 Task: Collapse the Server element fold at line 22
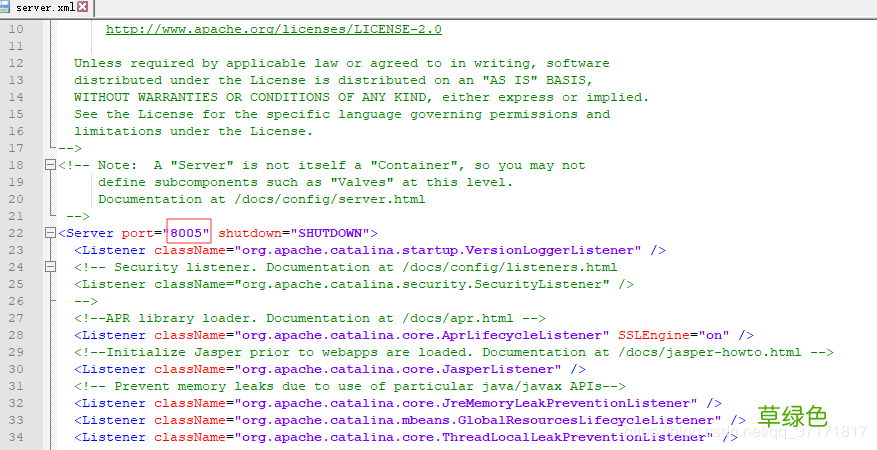coord(50,233)
